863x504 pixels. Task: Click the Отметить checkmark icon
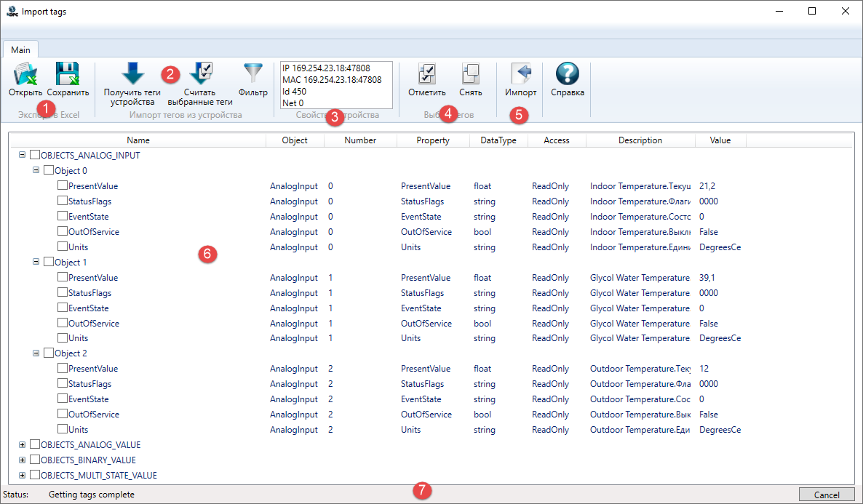click(x=427, y=73)
